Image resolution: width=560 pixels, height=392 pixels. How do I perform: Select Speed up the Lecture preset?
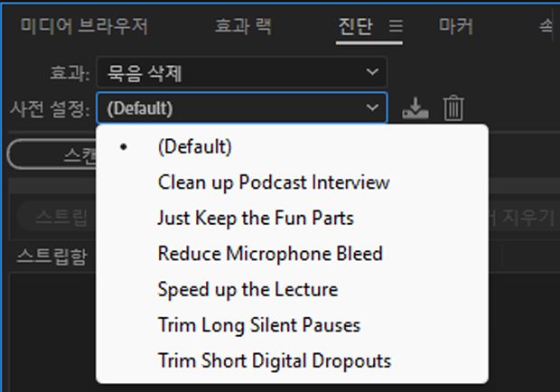(292, 290)
